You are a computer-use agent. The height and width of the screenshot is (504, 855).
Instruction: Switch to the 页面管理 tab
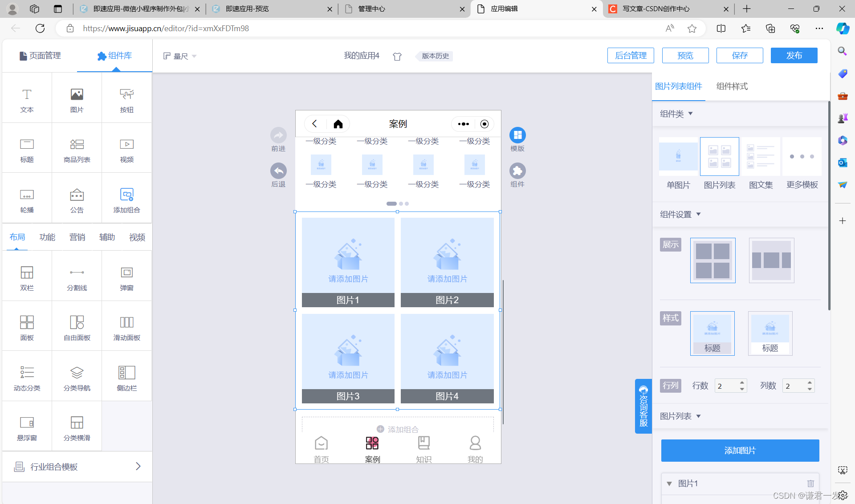click(40, 56)
